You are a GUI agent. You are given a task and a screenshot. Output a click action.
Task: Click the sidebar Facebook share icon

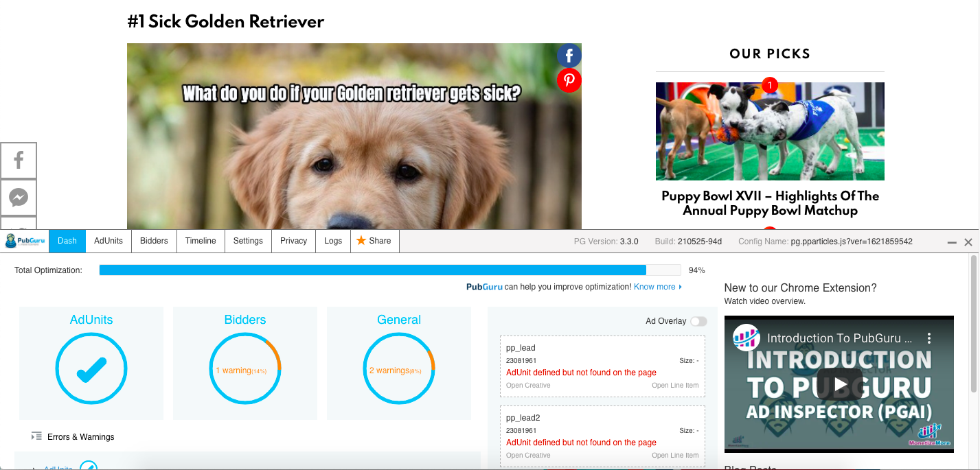[19, 161]
